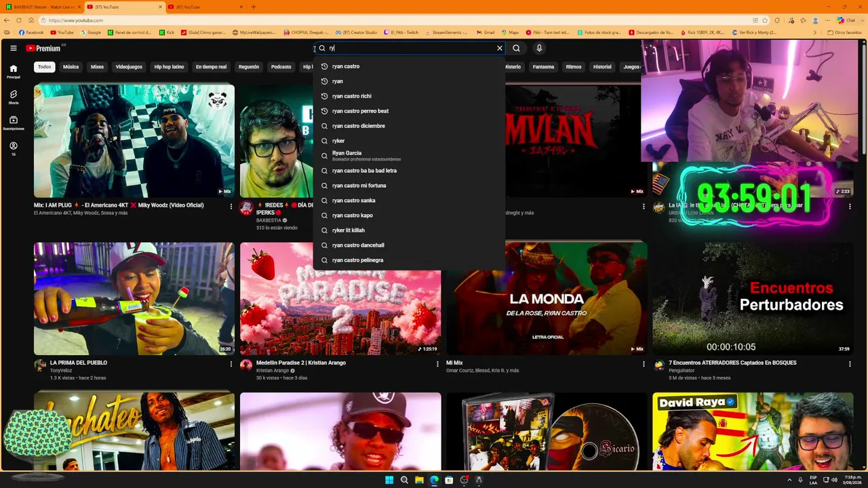The height and width of the screenshot is (488, 868).
Task: Open options menu for Mi Mix
Action: coord(644,364)
